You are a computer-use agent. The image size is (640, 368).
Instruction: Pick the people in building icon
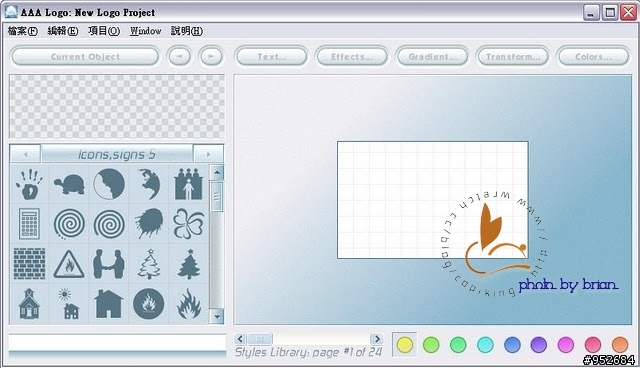pos(188,184)
